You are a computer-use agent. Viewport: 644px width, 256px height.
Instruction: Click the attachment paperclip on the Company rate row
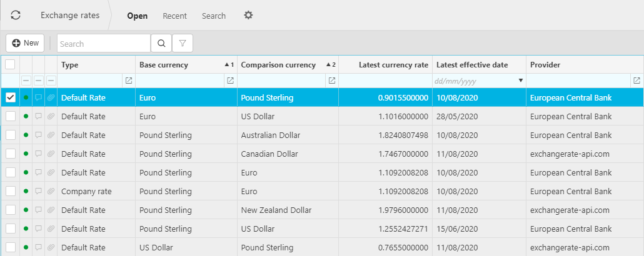pyautogui.click(x=51, y=192)
